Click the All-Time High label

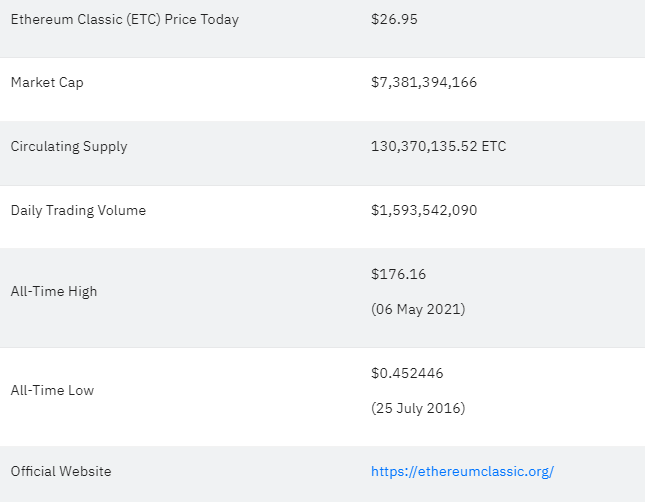click(54, 291)
